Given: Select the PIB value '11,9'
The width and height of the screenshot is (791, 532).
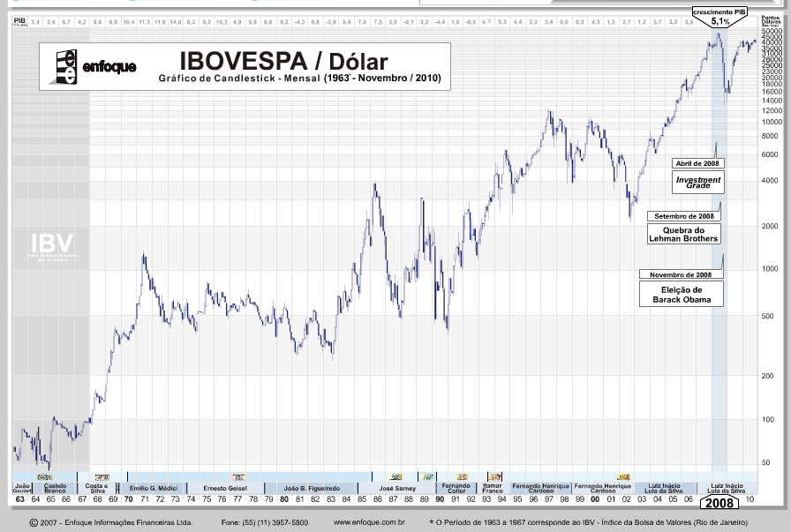Looking at the screenshot, I should click(x=160, y=22).
